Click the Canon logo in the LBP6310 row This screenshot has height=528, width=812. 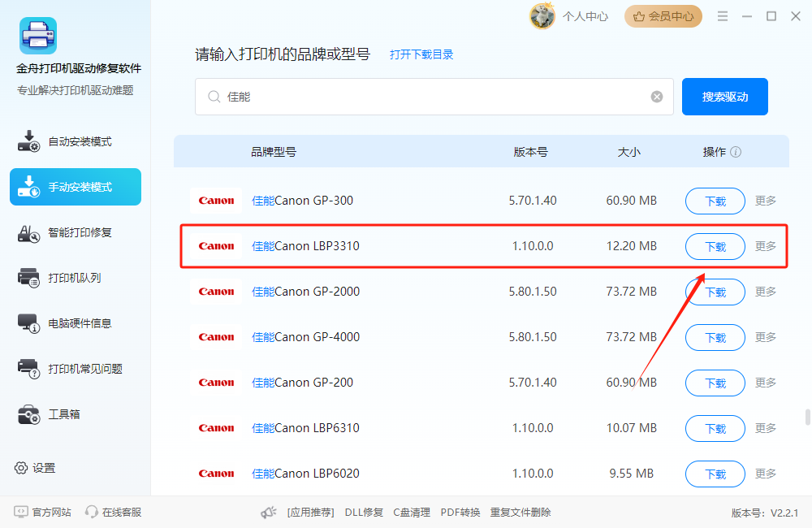[216, 429]
